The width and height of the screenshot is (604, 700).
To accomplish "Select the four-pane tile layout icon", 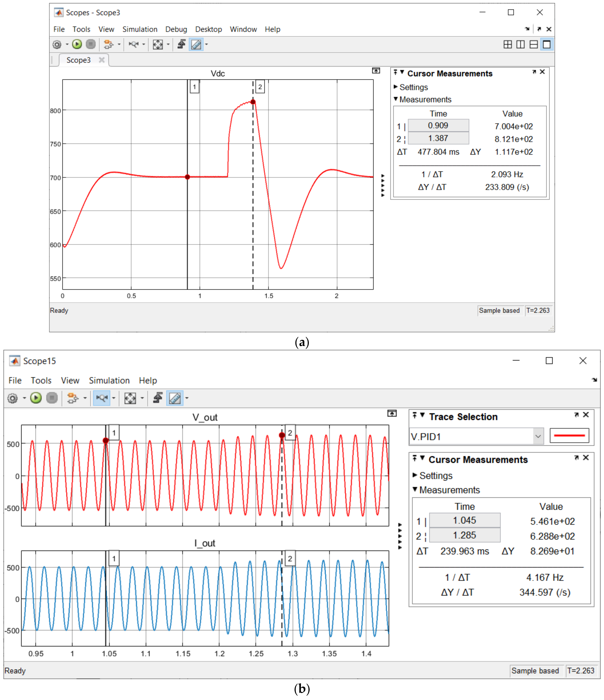I will pyautogui.click(x=507, y=44).
